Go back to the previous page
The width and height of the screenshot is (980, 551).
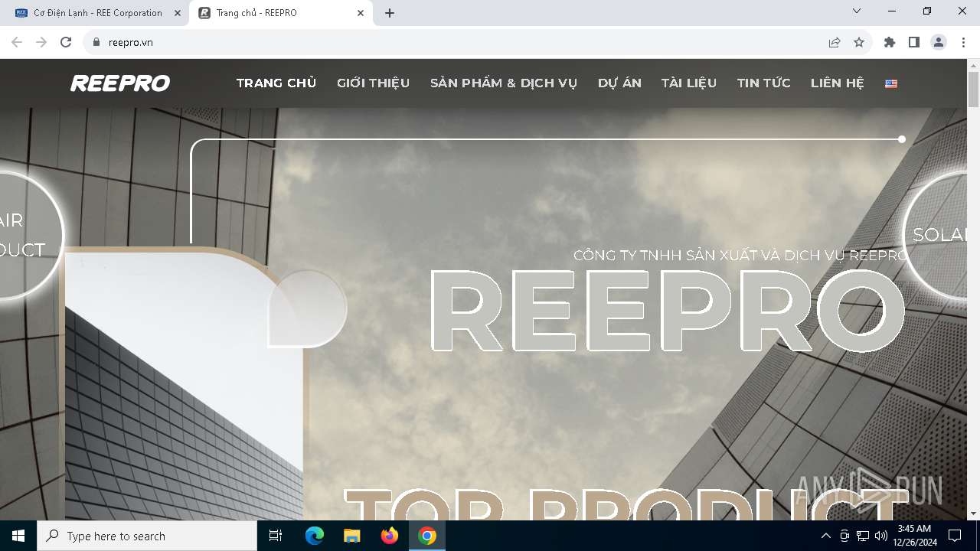click(x=17, y=42)
